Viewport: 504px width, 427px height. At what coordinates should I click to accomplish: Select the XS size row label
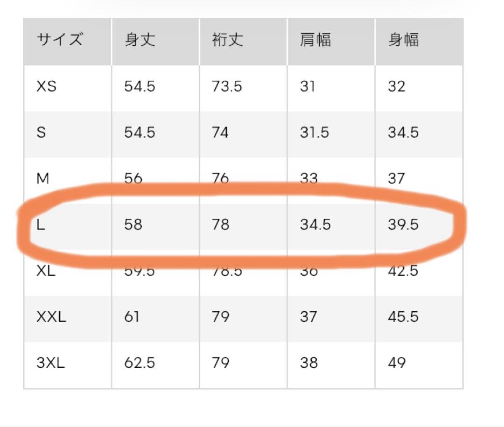[x=47, y=86]
